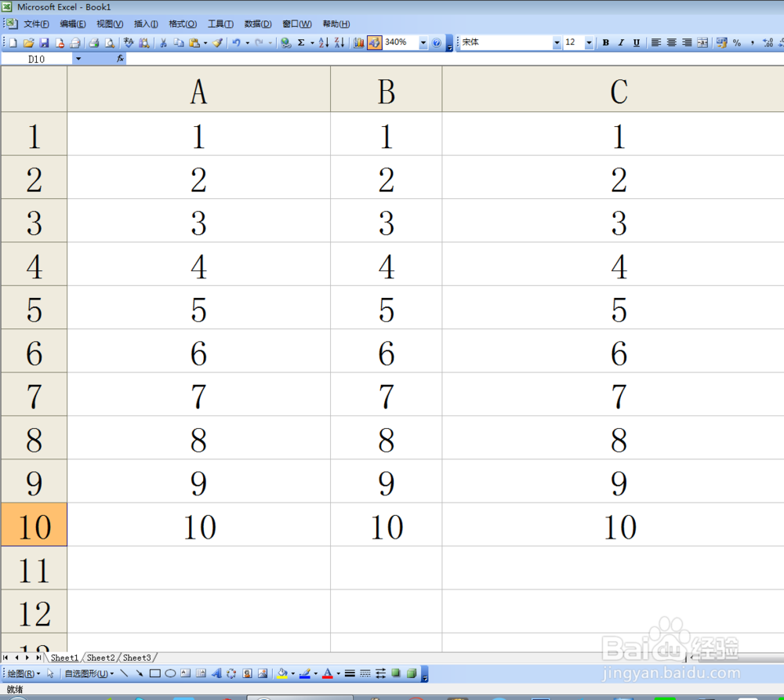Undo the last action
Image resolution: width=784 pixels, height=700 pixels.
pyautogui.click(x=237, y=43)
